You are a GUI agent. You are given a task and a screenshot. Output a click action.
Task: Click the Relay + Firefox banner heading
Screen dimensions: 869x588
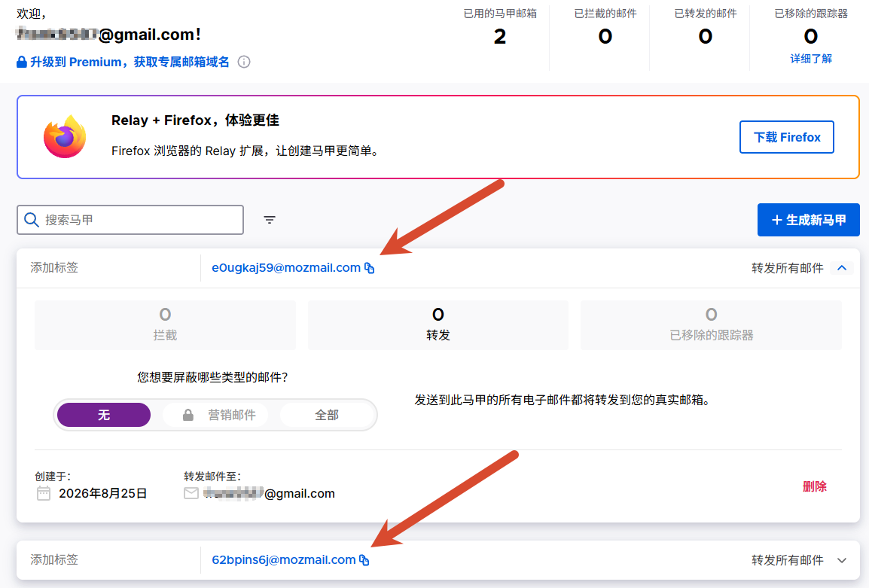(x=195, y=120)
